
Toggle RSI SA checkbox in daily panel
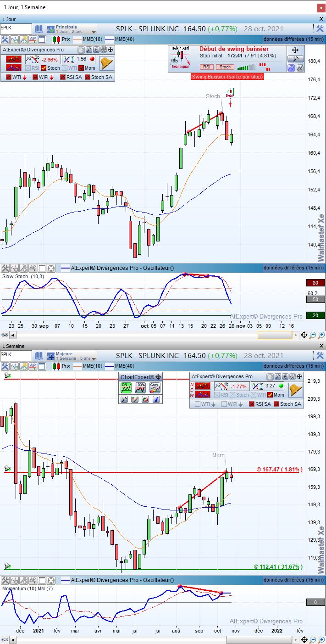pos(62,77)
